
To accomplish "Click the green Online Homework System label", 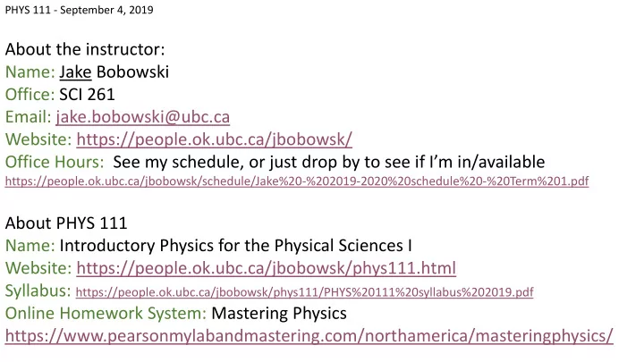I will pos(106,313).
